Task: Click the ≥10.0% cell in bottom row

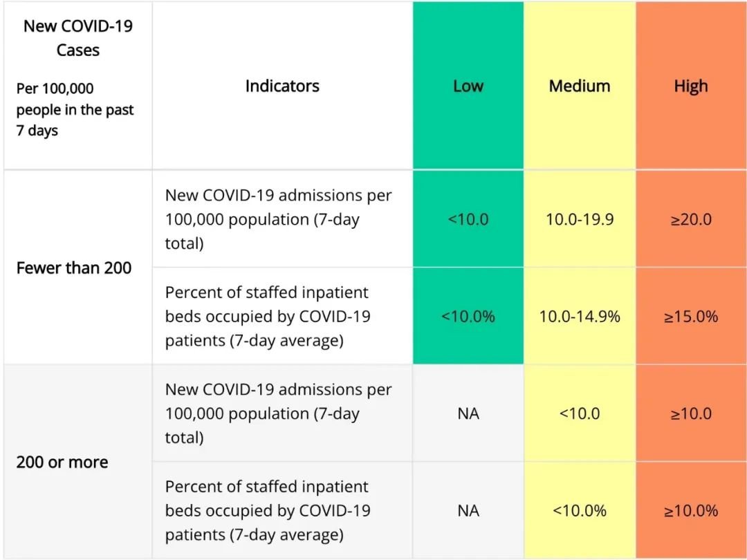Action: click(x=691, y=510)
